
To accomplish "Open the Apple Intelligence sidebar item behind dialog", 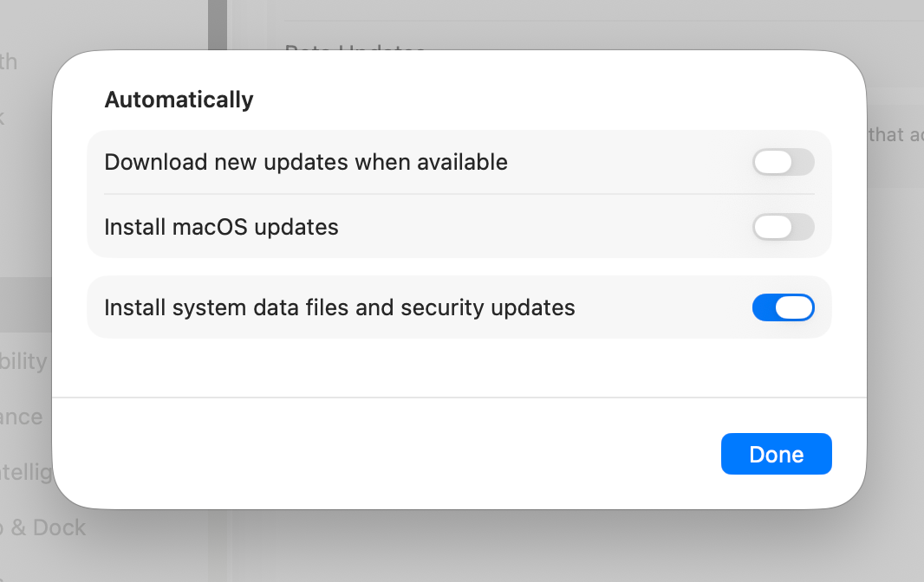I will (26, 473).
